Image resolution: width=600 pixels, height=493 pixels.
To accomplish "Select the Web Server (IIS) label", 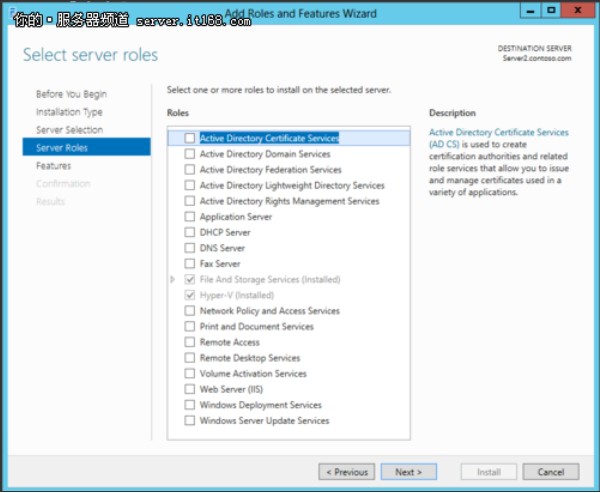I will tap(231, 389).
